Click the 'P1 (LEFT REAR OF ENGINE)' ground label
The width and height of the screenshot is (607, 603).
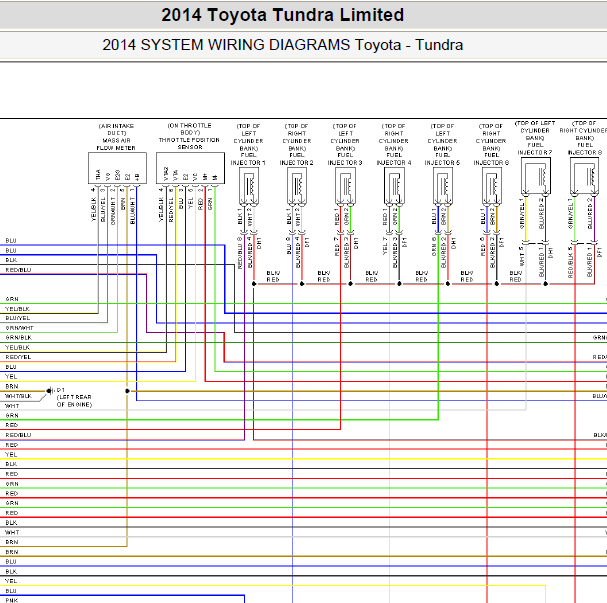point(74,397)
